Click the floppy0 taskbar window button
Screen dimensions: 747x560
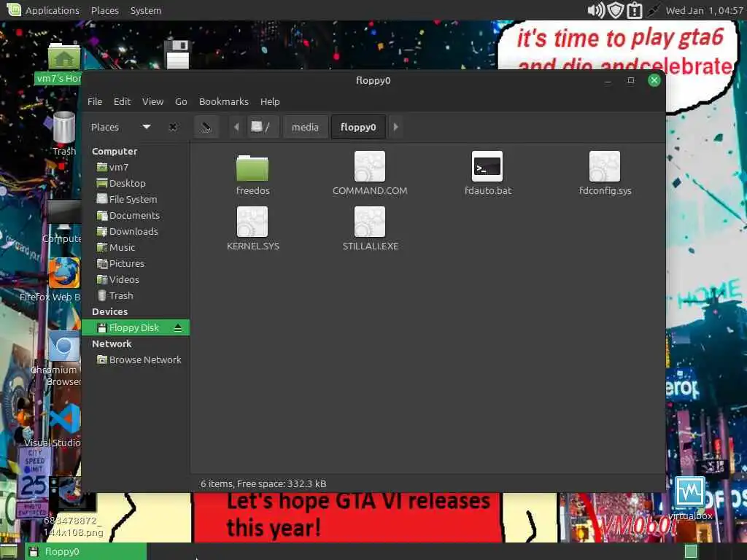(x=86, y=551)
